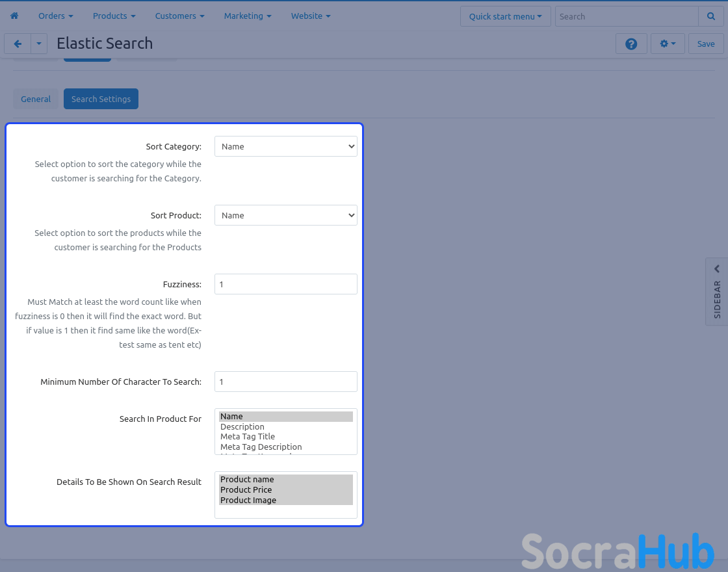Screen dimensions: 728x572
Task: Click the Save button
Action: point(705,44)
